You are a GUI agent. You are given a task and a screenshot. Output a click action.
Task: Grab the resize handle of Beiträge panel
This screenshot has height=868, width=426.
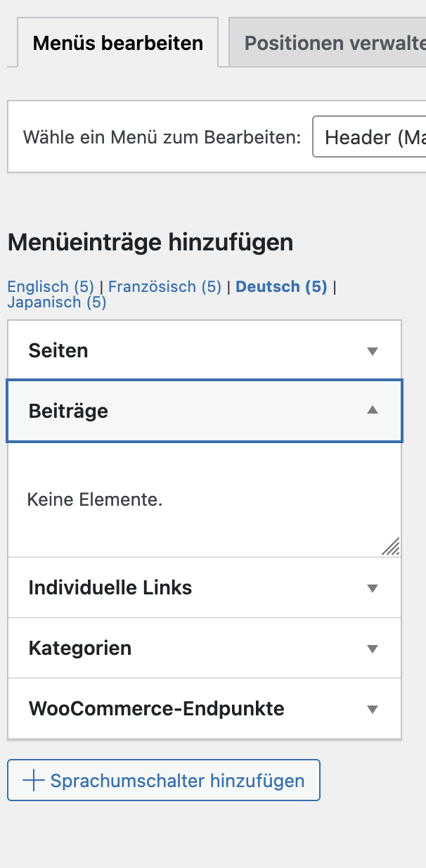point(391,547)
